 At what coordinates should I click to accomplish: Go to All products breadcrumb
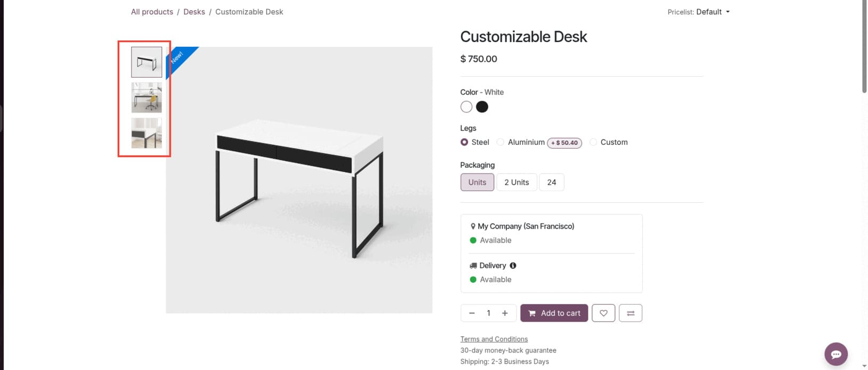click(x=152, y=12)
